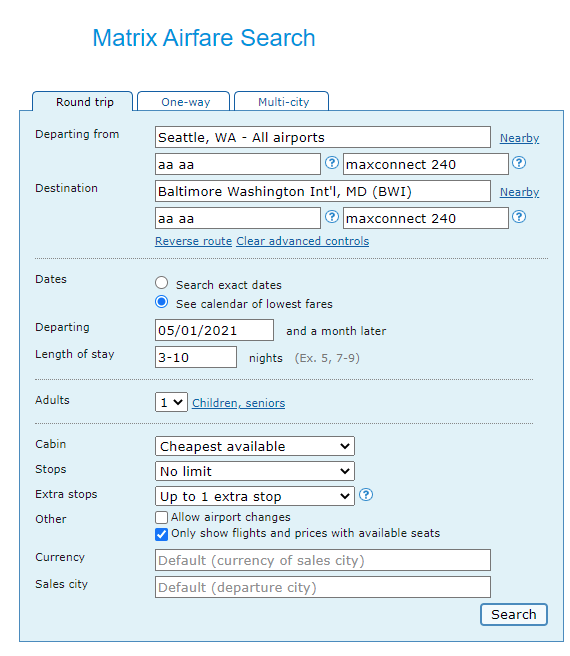The height and width of the screenshot is (656, 570).
Task: Open the Stops dropdown
Action: (x=254, y=472)
